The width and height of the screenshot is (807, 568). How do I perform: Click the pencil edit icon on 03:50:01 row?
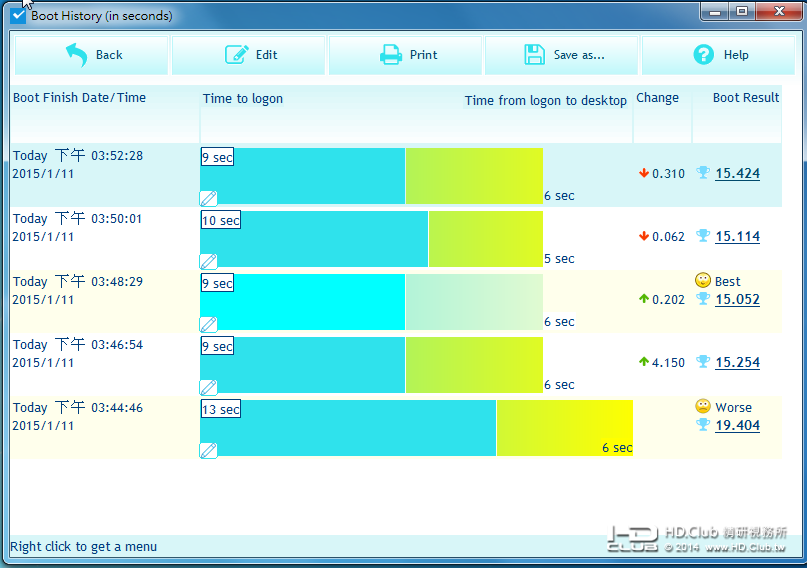208,261
